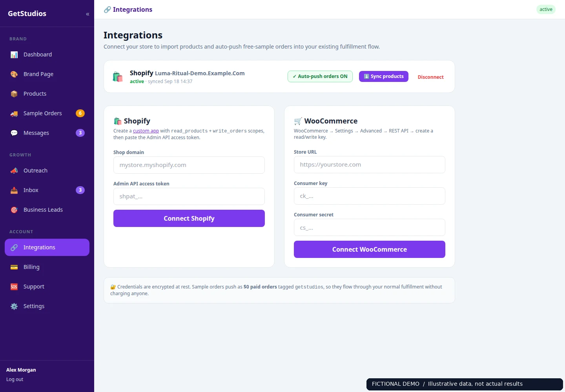The height and width of the screenshot is (392, 565).
Task: Toggle the Auto-push orders ON switch
Action: (x=320, y=76)
